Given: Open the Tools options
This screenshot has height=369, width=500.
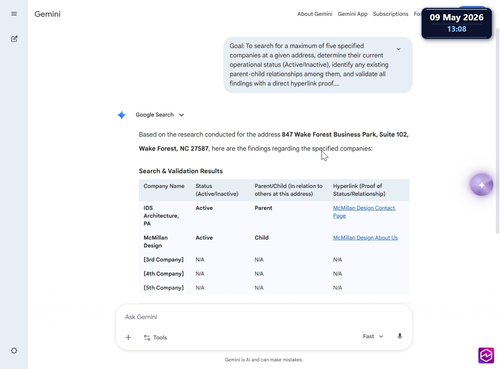Looking at the screenshot, I should (155, 337).
